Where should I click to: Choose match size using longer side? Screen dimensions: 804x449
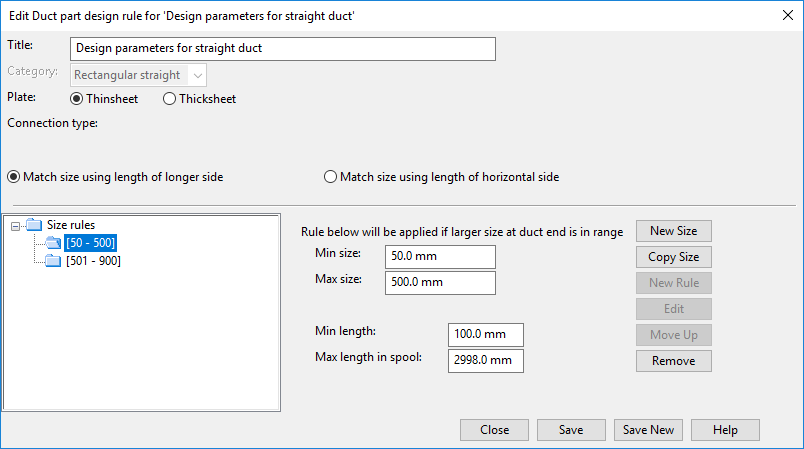click(14, 177)
